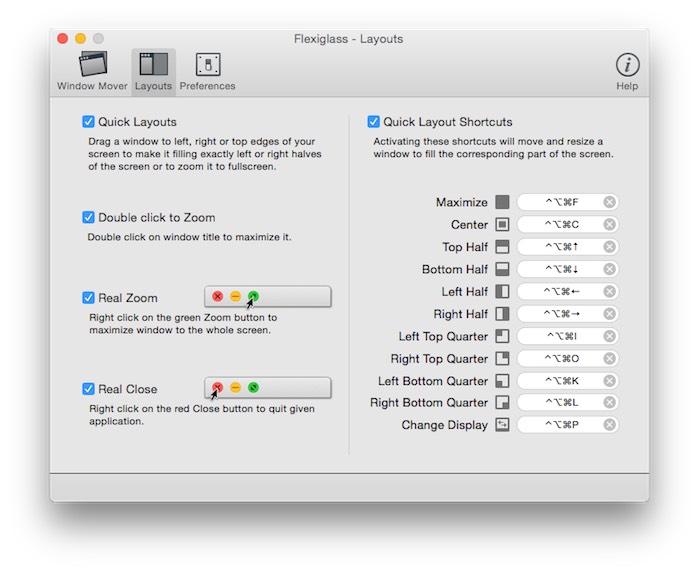Disable the Real Zoom checkbox
700x573 pixels.
tap(88, 298)
